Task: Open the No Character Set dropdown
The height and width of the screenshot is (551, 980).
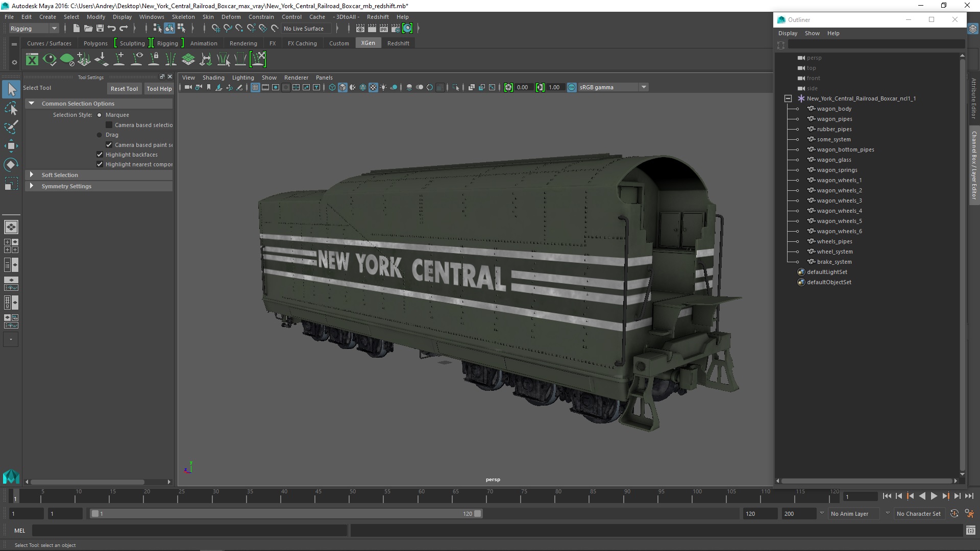Action: (x=920, y=514)
